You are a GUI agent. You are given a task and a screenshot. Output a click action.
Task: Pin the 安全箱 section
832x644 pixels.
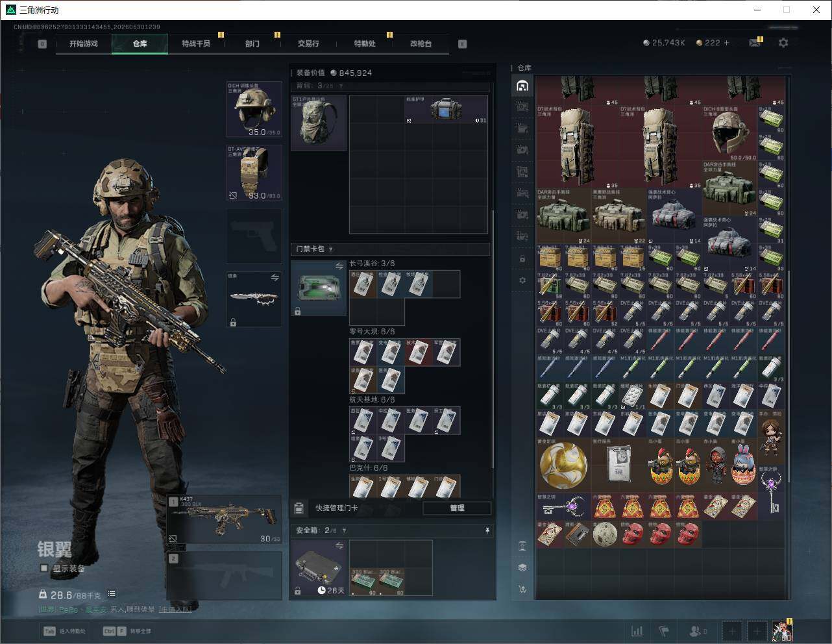[487, 530]
